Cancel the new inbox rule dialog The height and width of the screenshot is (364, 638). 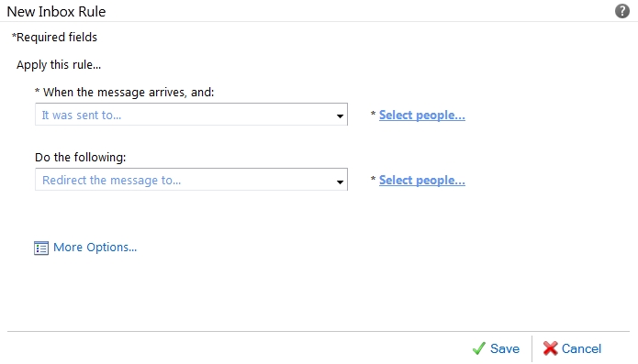point(581,348)
